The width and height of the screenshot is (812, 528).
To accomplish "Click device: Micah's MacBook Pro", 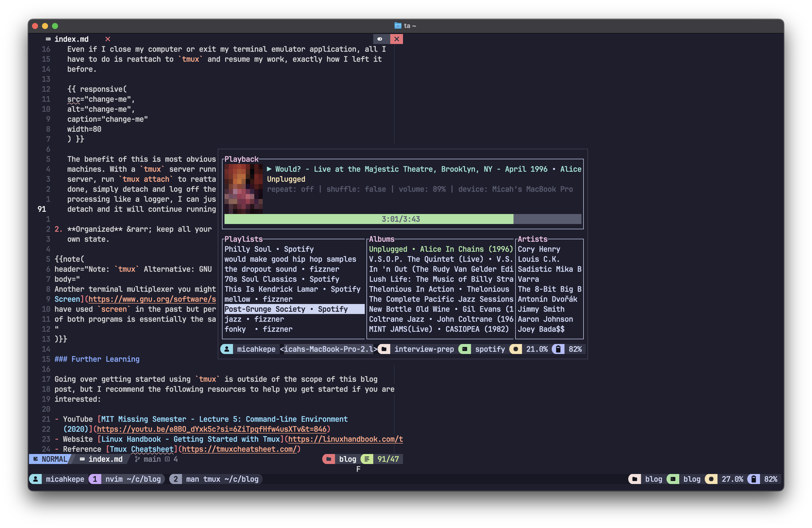I will (515, 189).
